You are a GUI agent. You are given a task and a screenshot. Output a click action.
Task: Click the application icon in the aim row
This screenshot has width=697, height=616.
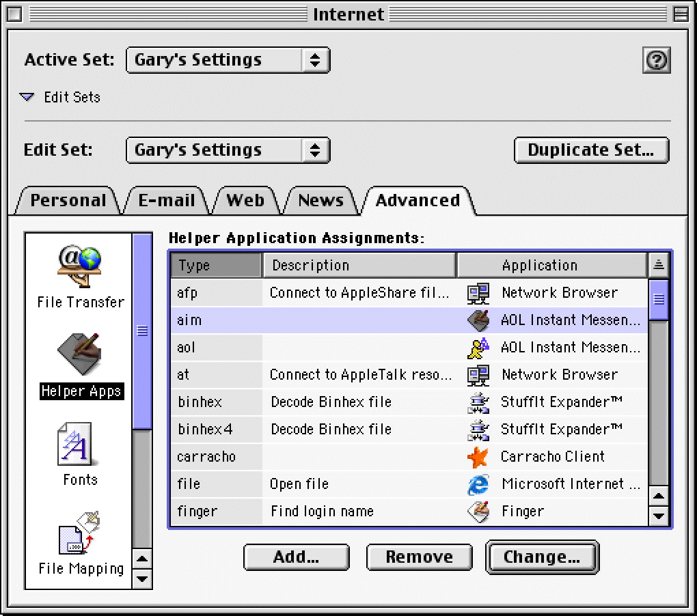478,320
